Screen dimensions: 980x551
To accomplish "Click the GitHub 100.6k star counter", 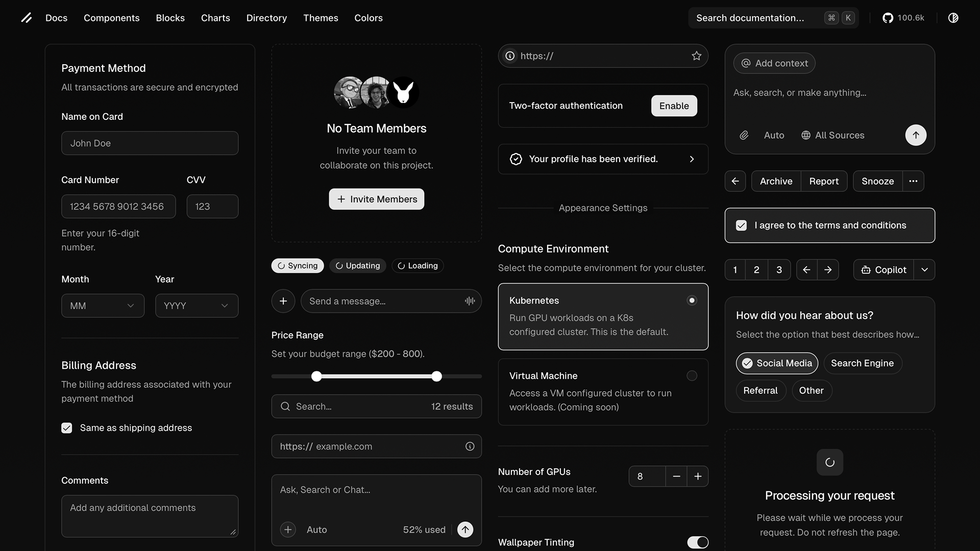I will coord(903,17).
